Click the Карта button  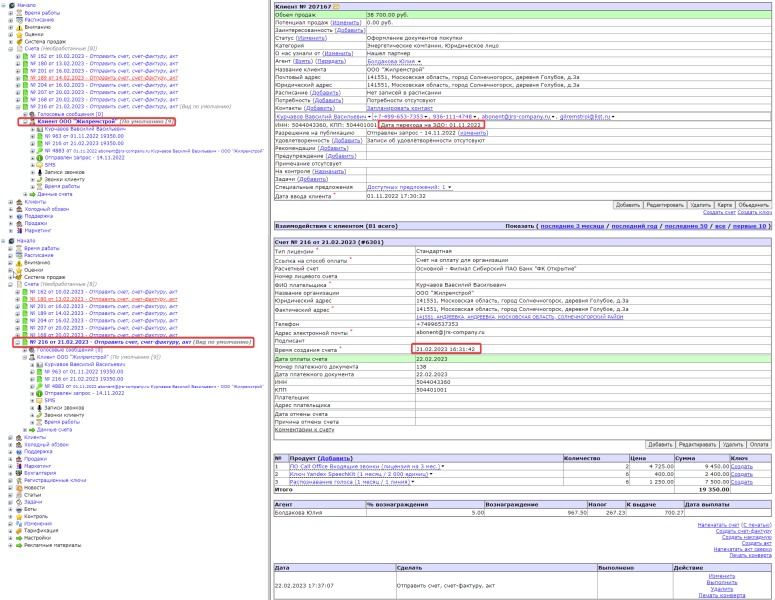click(725, 205)
